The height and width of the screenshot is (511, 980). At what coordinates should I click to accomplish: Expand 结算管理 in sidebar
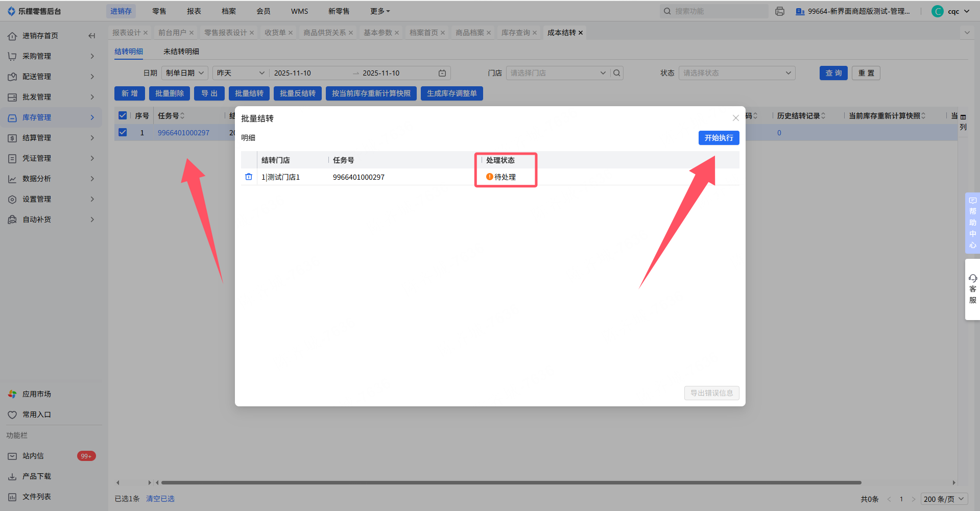click(x=51, y=138)
